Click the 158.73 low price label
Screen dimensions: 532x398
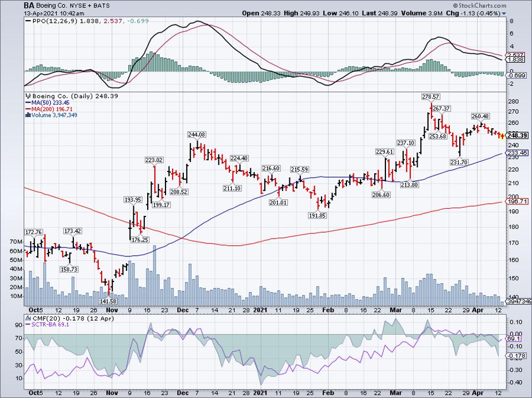[x=69, y=269]
